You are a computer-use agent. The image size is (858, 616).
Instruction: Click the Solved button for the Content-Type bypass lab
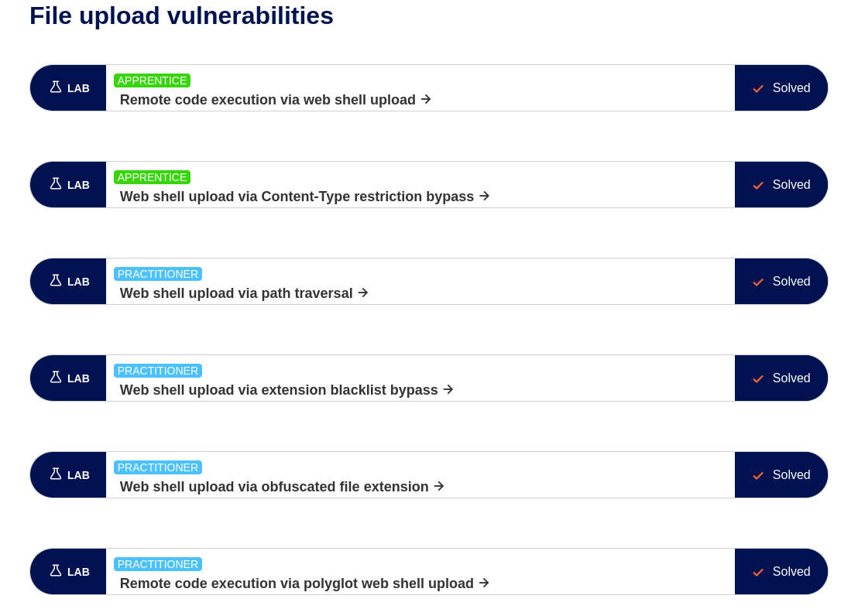click(x=781, y=184)
